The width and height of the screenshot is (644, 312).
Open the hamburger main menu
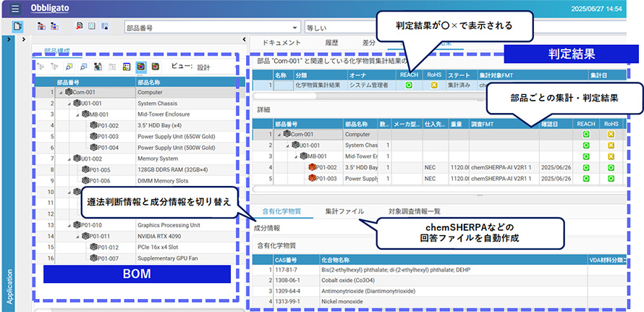15,9
